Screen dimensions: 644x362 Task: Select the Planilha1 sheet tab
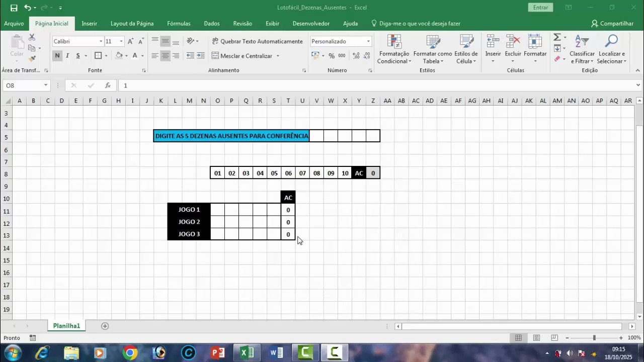coord(66,326)
